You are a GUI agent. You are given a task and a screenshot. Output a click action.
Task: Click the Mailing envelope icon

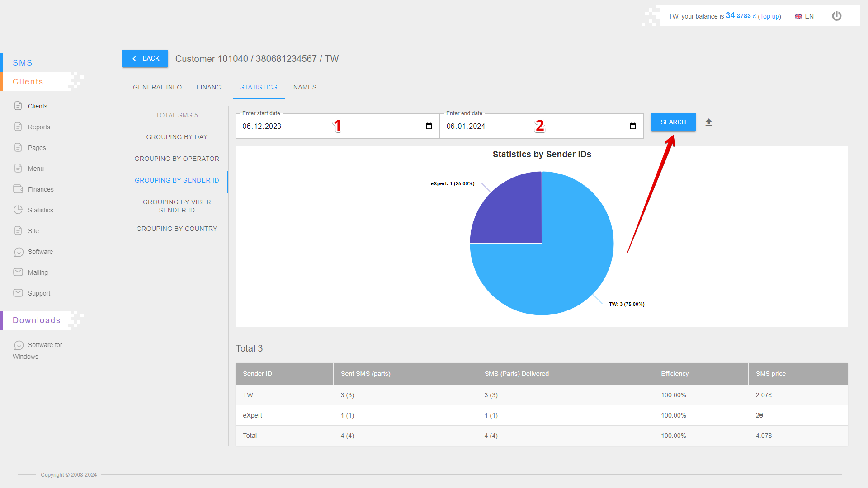[x=18, y=272]
